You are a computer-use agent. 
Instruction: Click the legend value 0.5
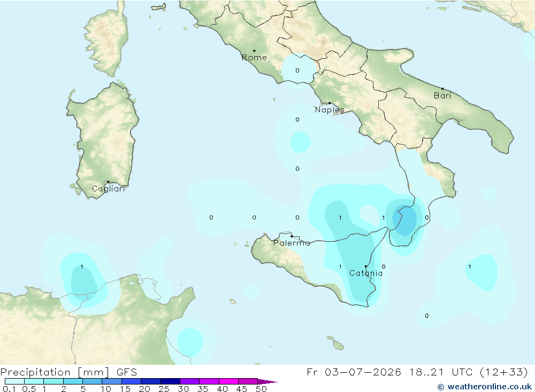click(29, 389)
